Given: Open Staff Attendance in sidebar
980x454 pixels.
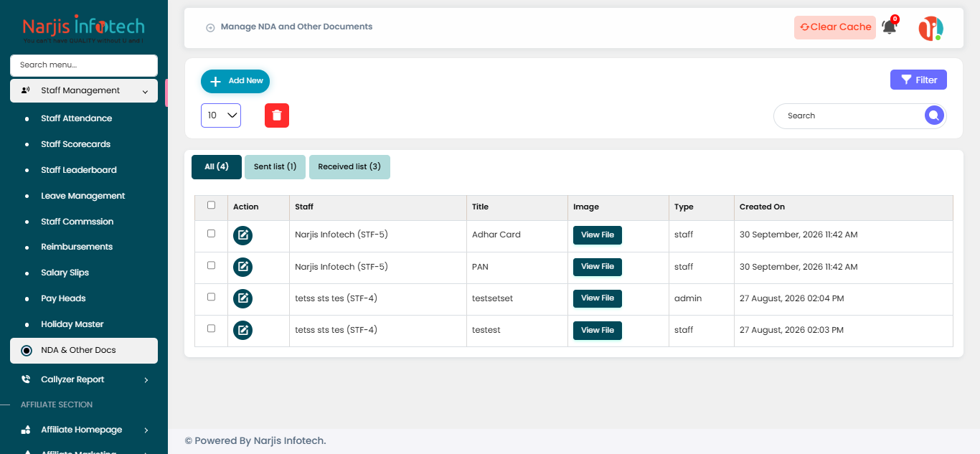Looking at the screenshot, I should pos(77,118).
